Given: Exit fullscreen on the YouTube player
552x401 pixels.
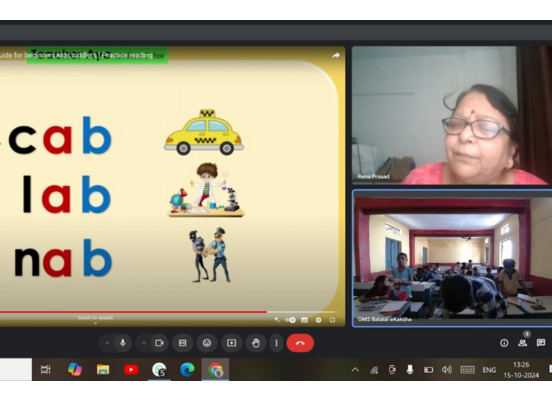Looking at the screenshot, I should point(332,320).
